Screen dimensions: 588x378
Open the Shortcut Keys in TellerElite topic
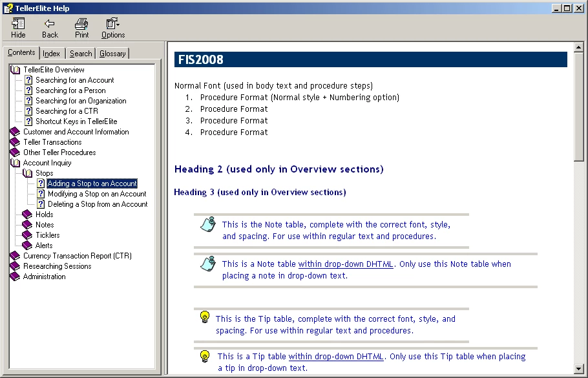coord(76,121)
